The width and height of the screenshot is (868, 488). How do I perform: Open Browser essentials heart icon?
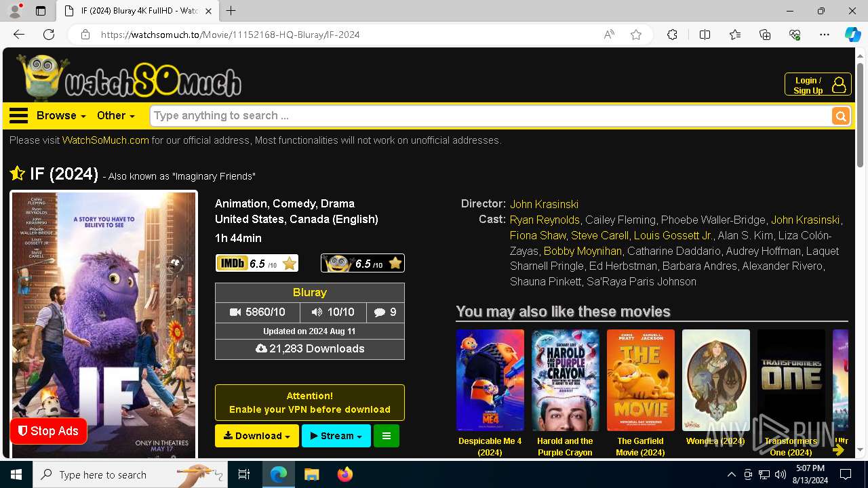pos(795,35)
